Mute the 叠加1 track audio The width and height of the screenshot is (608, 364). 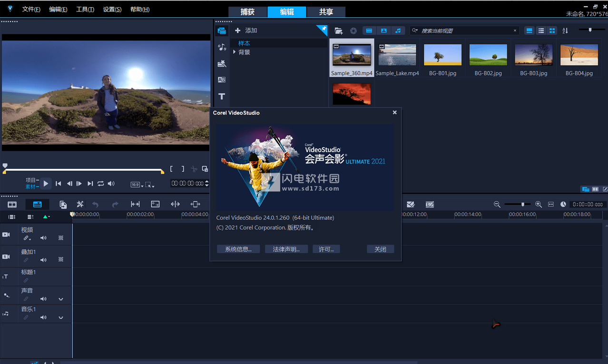43,260
